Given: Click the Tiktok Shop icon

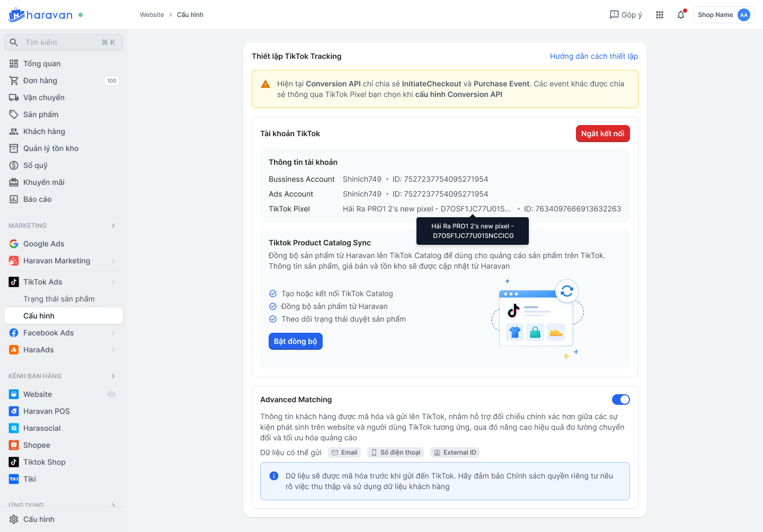Looking at the screenshot, I should pos(14,462).
